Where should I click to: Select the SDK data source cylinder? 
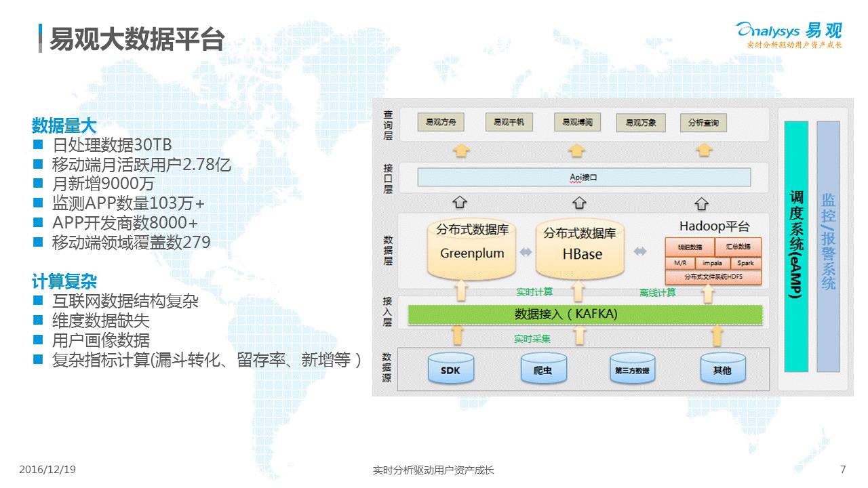(x=450, y=367)
